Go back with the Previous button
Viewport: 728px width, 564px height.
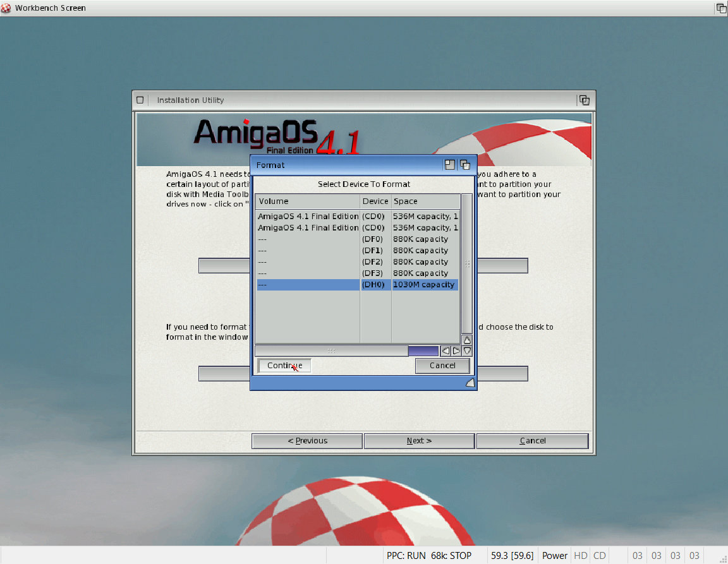click(x=307, y=441)
